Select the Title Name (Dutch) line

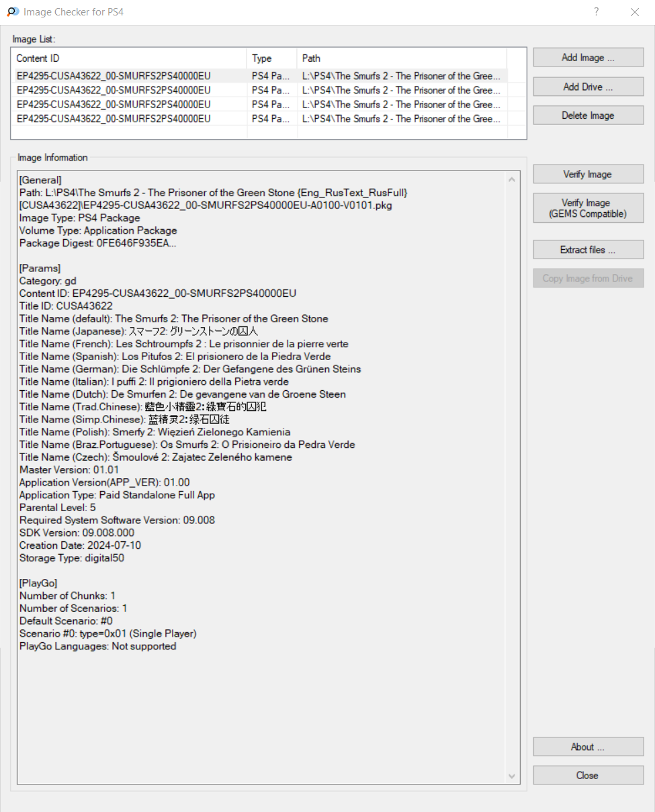click(x=183, y=394)
